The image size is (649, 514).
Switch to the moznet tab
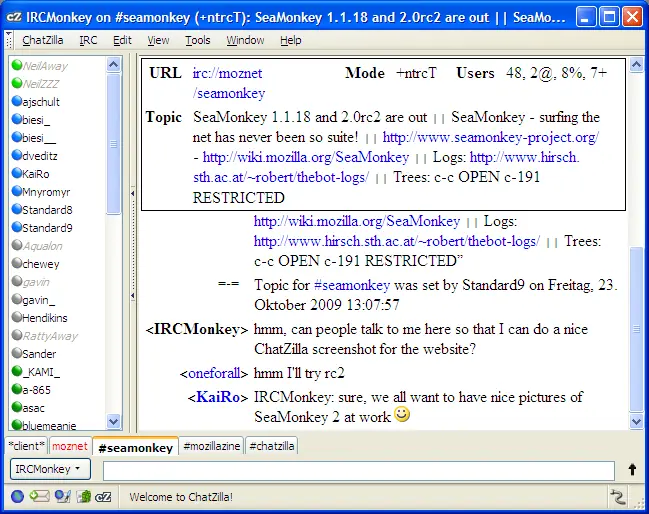tap(70, 446)
